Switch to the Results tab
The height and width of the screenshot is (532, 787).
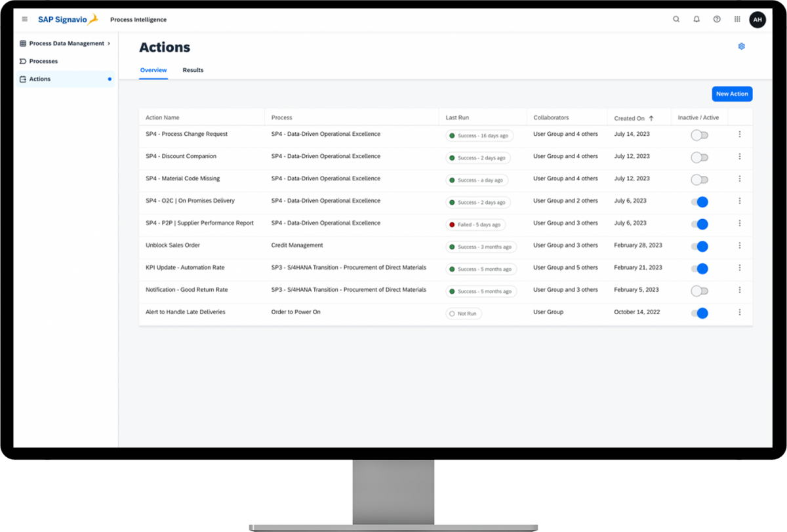click(x=193, y=70)
